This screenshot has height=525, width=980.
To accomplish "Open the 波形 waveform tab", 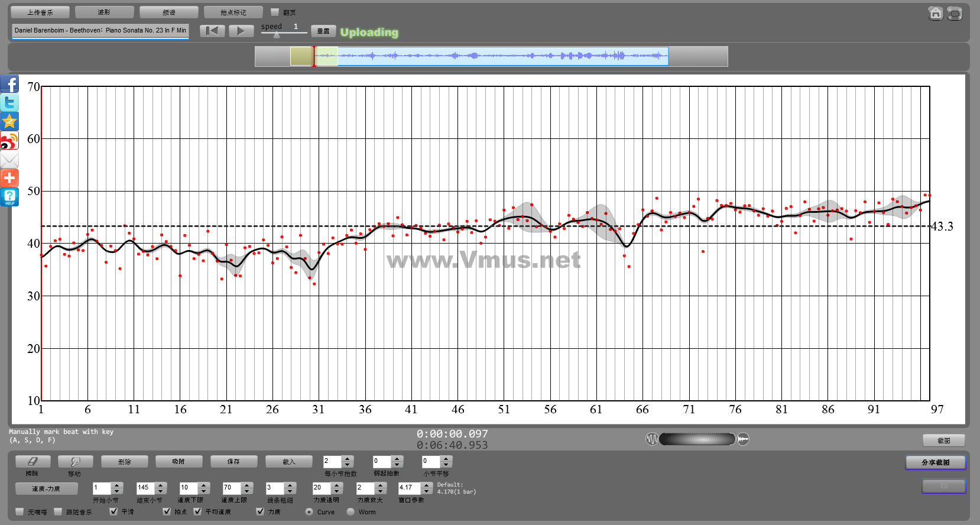I will tap(104, 12).
